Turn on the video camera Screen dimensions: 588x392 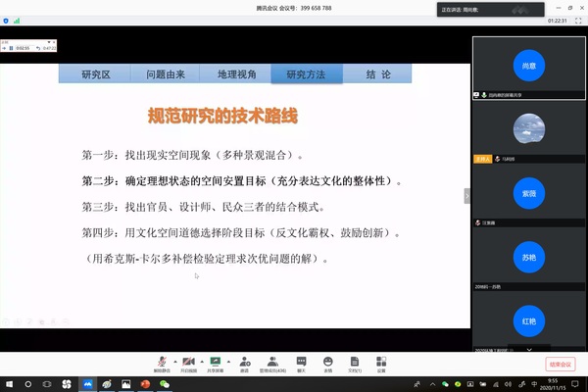tap(186, 362)
